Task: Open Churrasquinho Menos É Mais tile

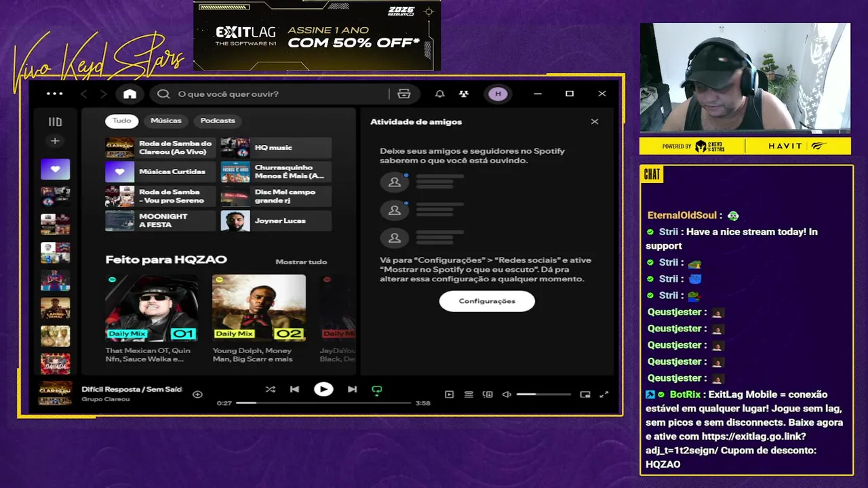Action: point(276,172)
